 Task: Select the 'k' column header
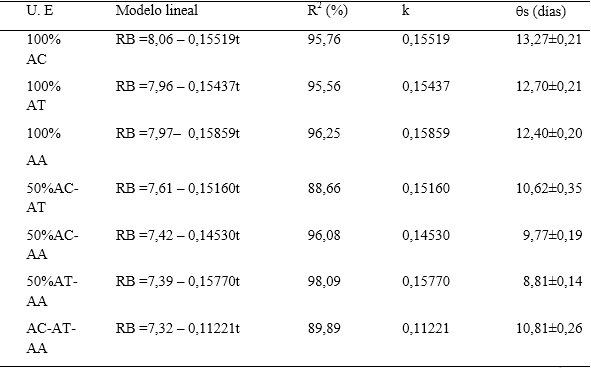coord(406,10)
